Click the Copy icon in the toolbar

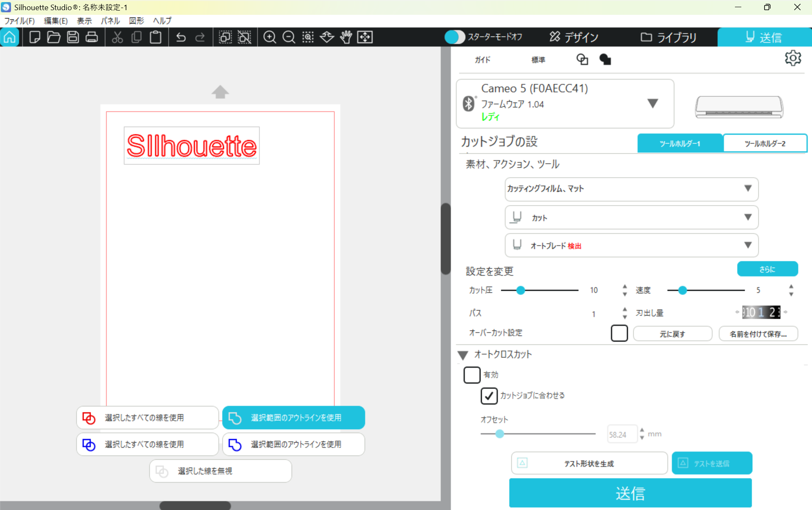click(x=136, y=37)
